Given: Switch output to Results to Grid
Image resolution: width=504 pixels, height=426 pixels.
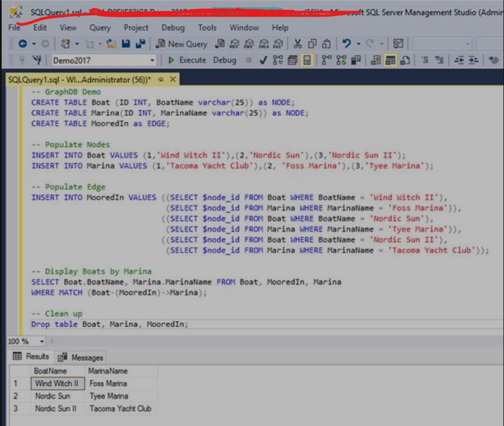Looking at the screenshot, I should pos(390,60).
